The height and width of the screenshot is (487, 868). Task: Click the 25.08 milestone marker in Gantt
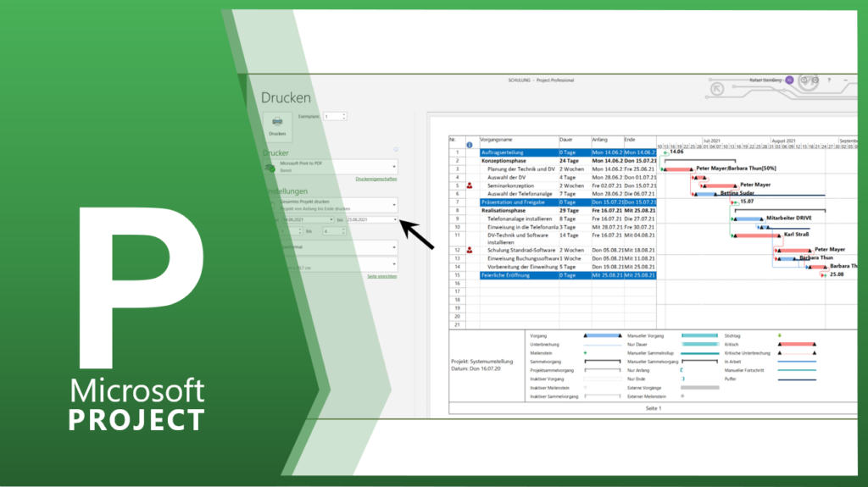tap(824, 275)
